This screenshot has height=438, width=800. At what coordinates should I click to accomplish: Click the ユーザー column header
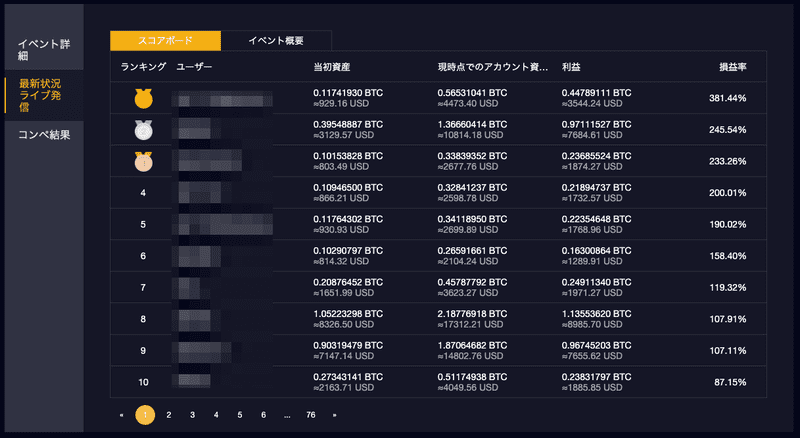194,67
